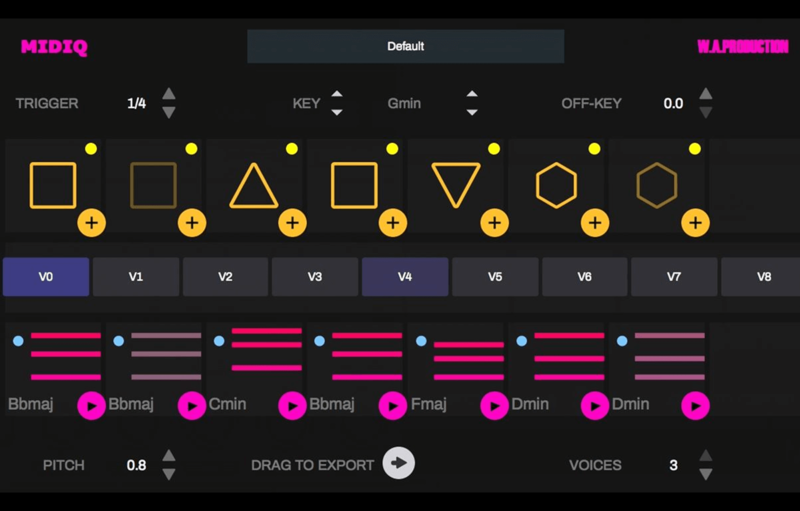800x511 pixels.
Task: Click the upward triangle shape icon
Action: [x=254, y=186]
